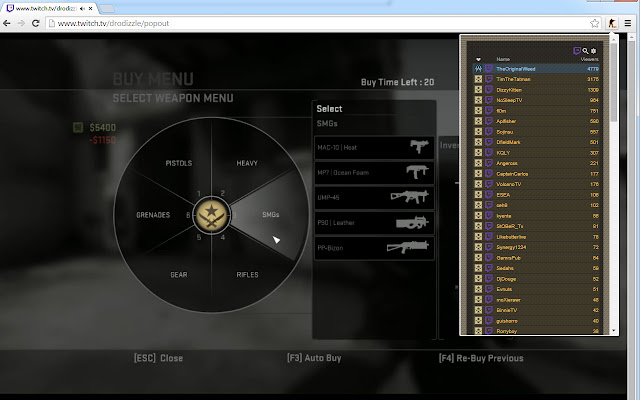Click the popup scrollbar up arrow
This screenshot has width=640, height=400.
click(613, 38)
